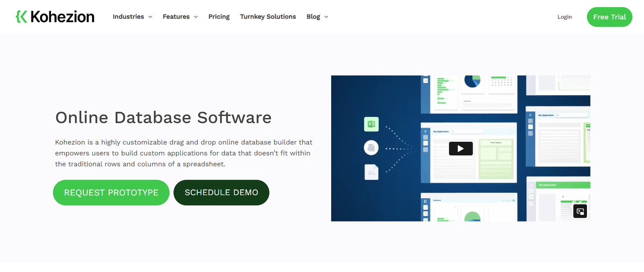Image resolution: width=644 pixels, height=272 pixels.
Task: Click the Login link
Action: (x=565, y=17)
